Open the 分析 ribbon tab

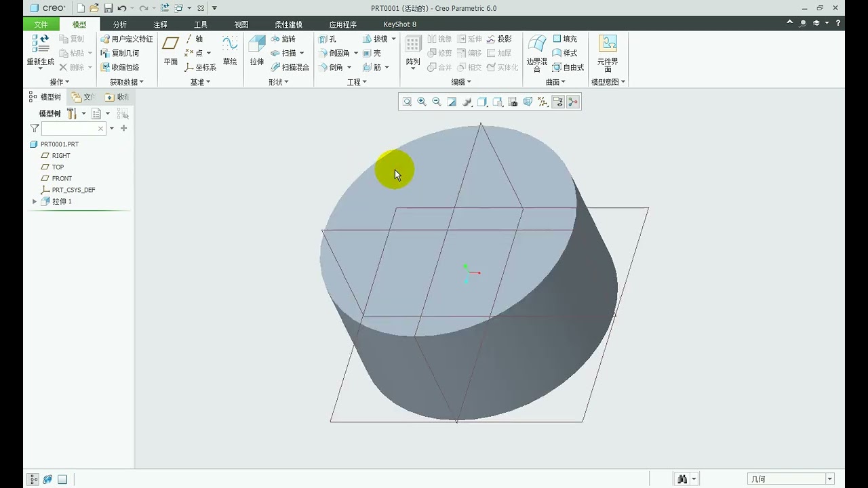coord(120,24)
